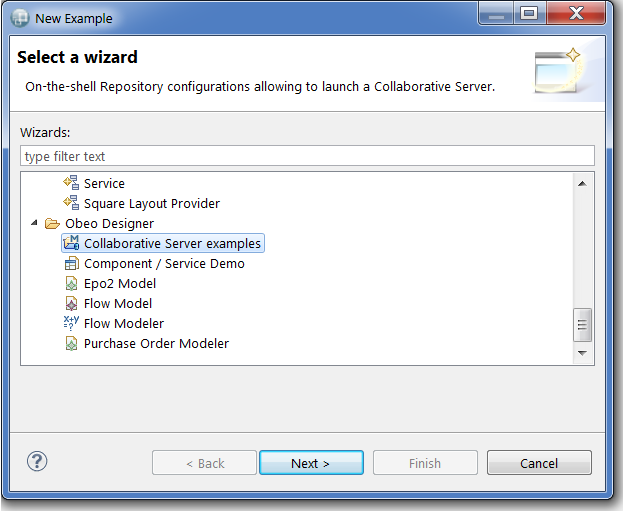Select Purchase Order Modeler entry
This screenshot has width=623, height=511.
point(156,343)
